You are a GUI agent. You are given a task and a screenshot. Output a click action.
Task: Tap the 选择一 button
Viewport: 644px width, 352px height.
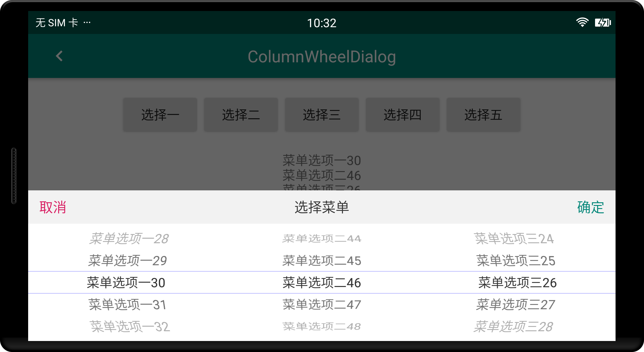click(160, 115)
